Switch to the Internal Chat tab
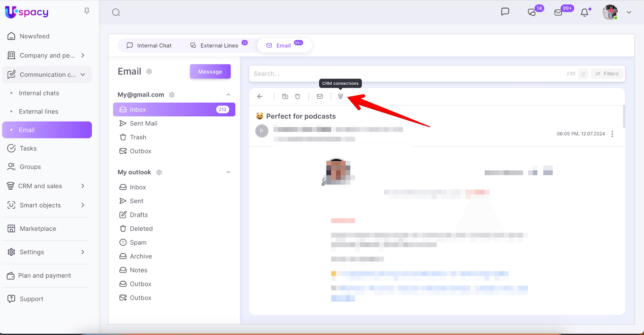The width and height of the screenshot is (644, 335). click(149, 45)
